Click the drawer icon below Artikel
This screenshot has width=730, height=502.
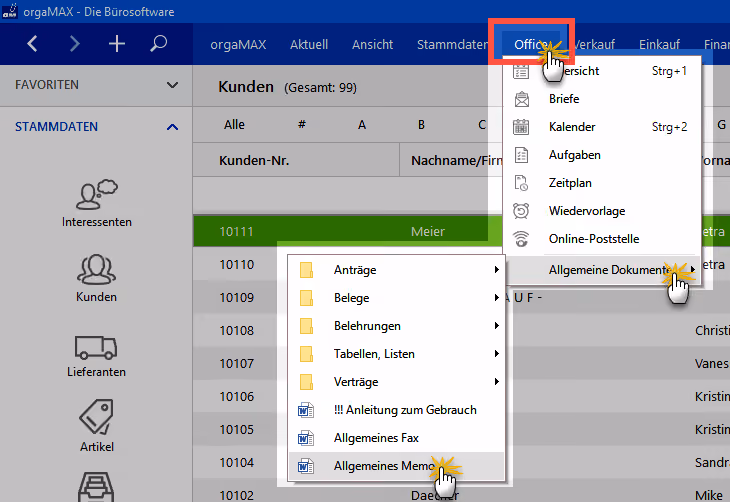(96, 487)
